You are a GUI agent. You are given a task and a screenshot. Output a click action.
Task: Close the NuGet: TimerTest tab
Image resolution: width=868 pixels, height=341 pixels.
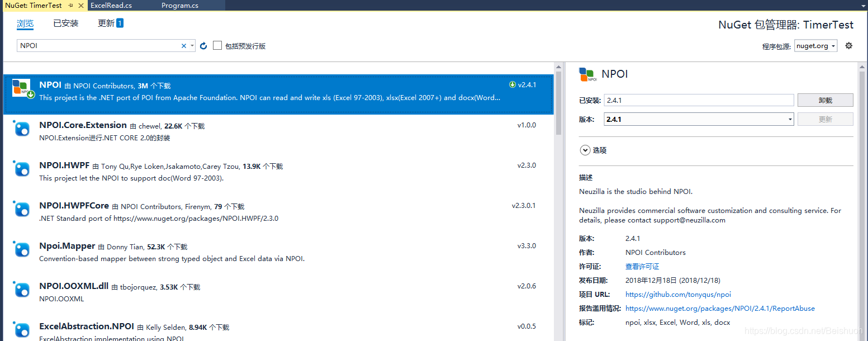[82, 6]
